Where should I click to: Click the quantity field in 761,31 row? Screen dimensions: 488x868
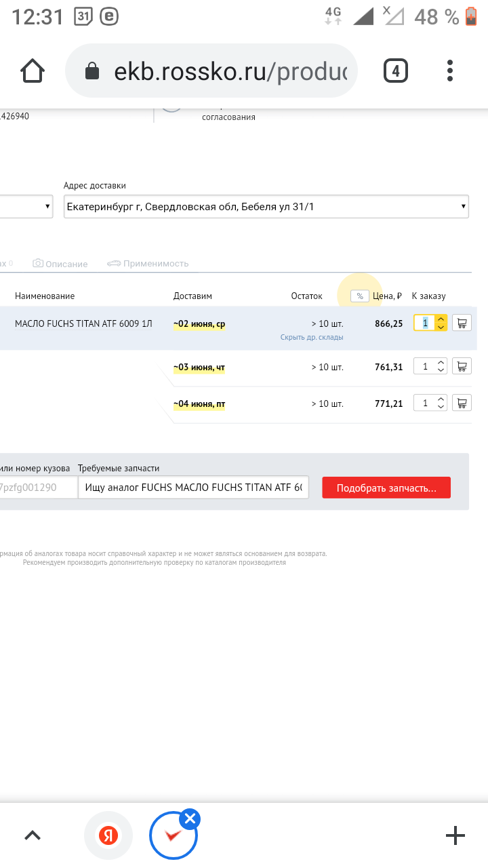(425, 366)
